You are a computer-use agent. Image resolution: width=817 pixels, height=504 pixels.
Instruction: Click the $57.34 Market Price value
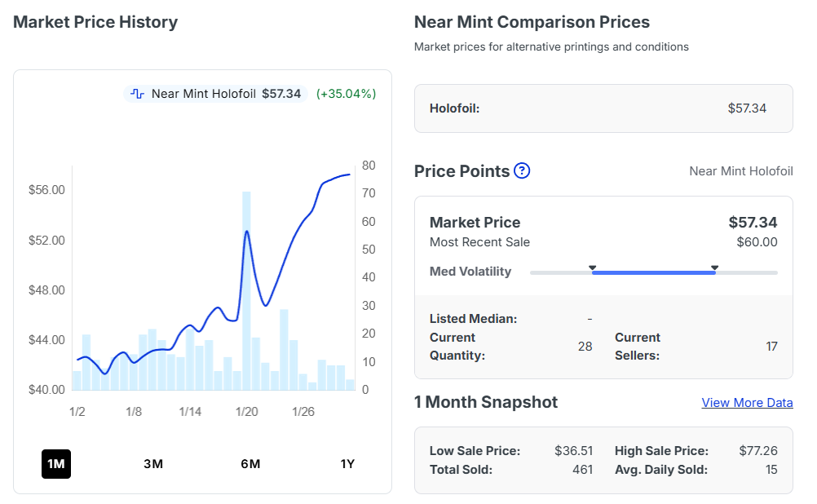(x=753, y=222)
